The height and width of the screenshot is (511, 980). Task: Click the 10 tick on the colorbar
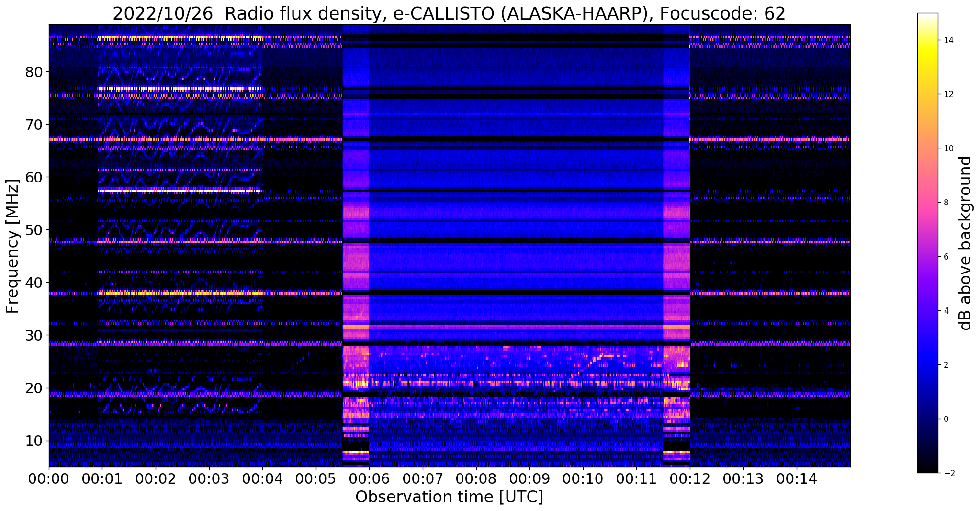pyautogui.click(x=948, y=148)
